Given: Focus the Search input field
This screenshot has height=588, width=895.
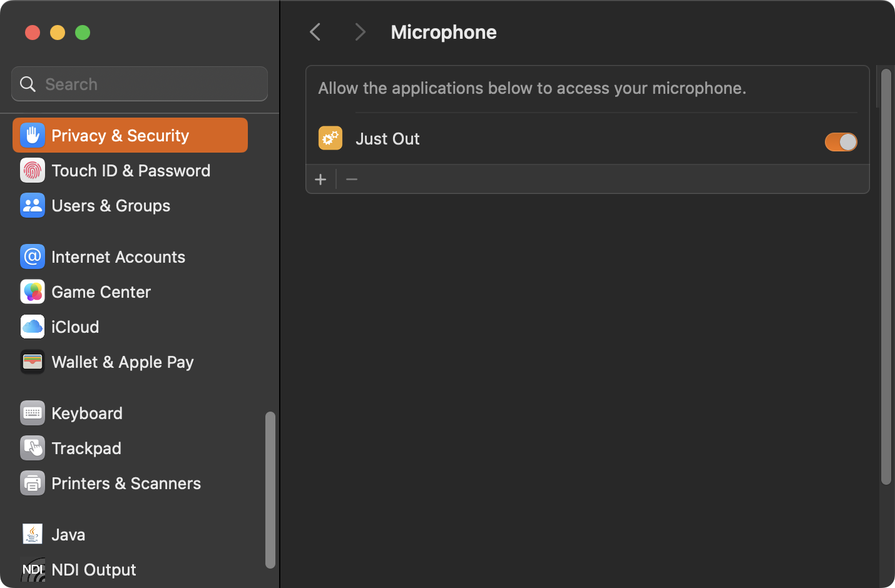Looking at the screenshot, I should coord(140,84).
